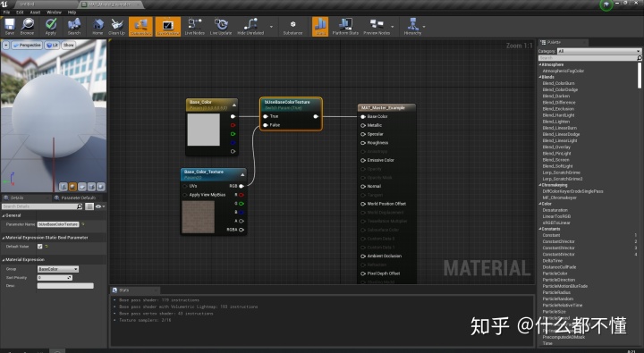Click the Base_Color_Texture brick thumbnail
644x353 pixels.
tap(199, 217)
